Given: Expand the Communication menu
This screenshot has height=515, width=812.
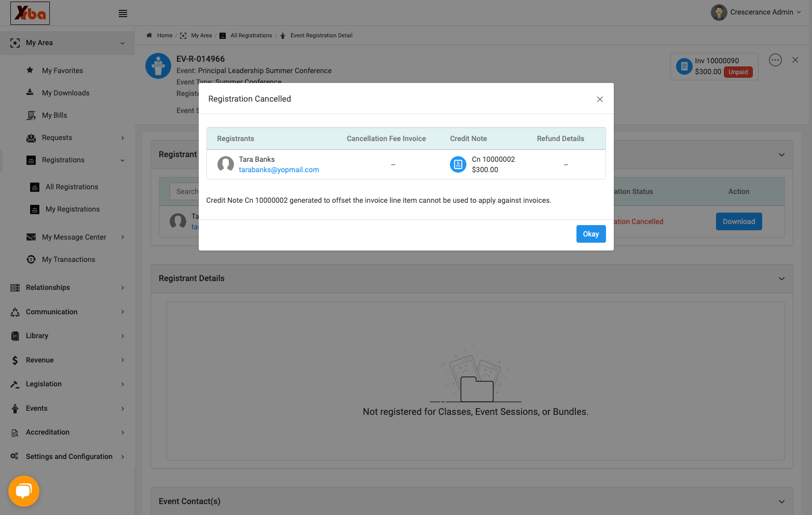Looking at the screenshot, I should 122,312.
